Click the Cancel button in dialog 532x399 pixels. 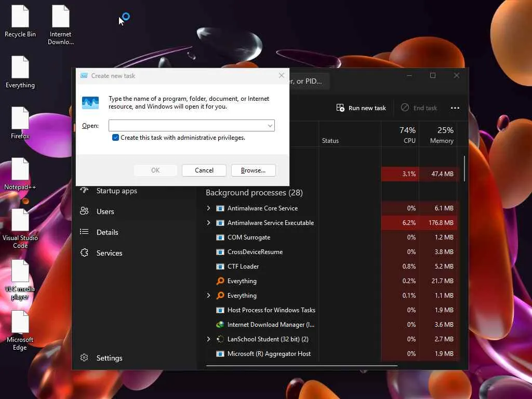coord(204,170)
